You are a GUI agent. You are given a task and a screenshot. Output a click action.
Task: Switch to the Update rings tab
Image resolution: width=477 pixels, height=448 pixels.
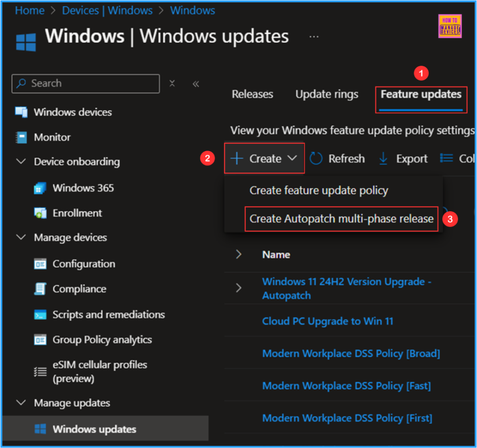[x=327, y=94]
